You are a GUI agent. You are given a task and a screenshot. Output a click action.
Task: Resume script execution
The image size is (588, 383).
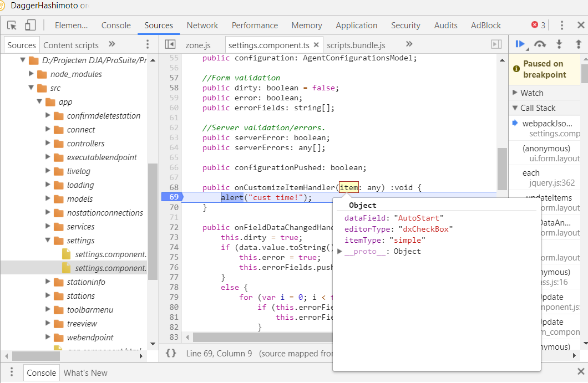click(x=520, y=44)
